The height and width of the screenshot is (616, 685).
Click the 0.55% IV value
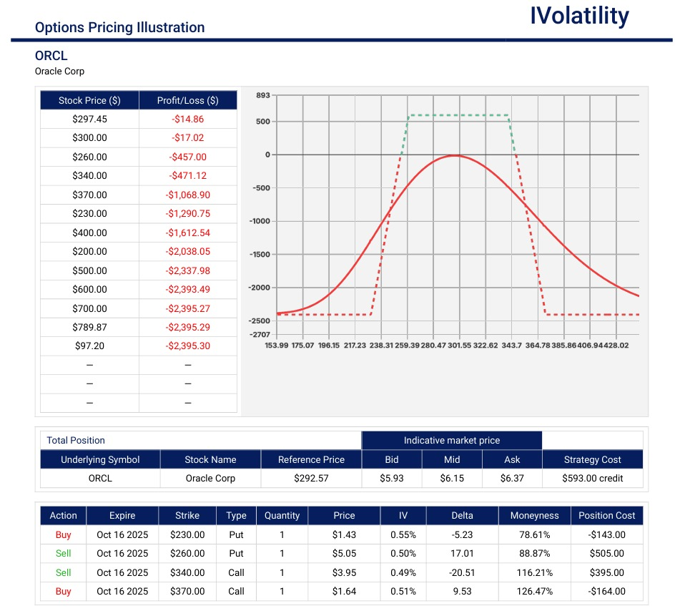click(x=403, y=535)
